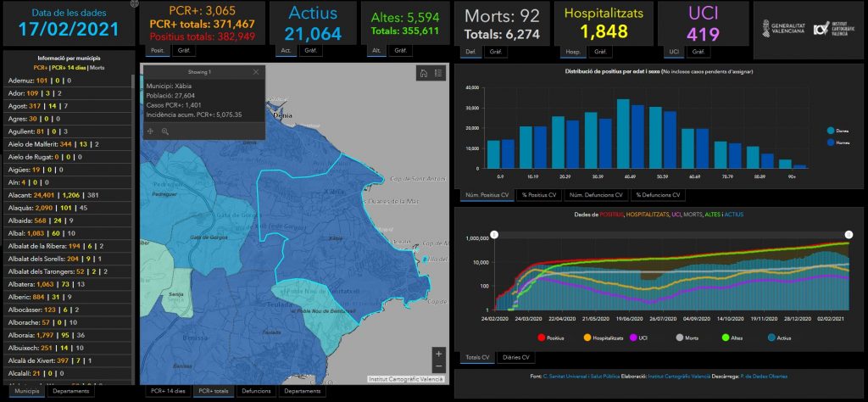Screen dimensions: 868x402
Task: Open Gràf. tab next to Posit.
Action: click(x=183, y=51)
